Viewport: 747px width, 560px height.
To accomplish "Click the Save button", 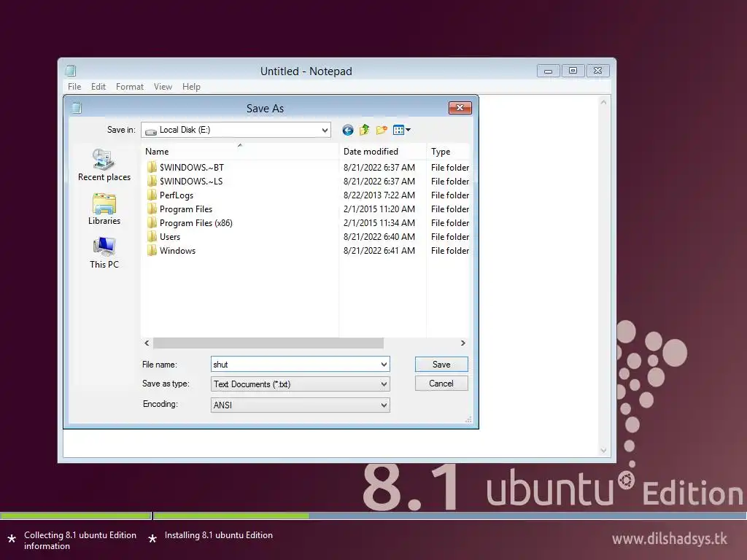I will (x=441, y=365).
